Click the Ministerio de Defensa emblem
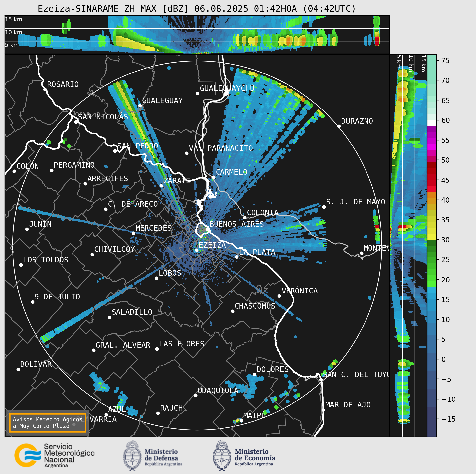The image size is (476, 474). (132, 456)
